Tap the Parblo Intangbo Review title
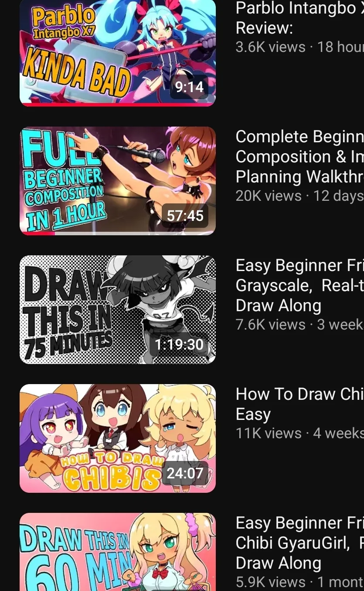 click(x=300, y=18)
